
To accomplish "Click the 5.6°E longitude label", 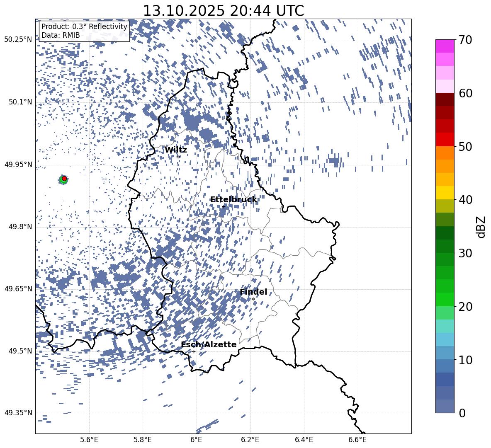I will coord(89,440).
